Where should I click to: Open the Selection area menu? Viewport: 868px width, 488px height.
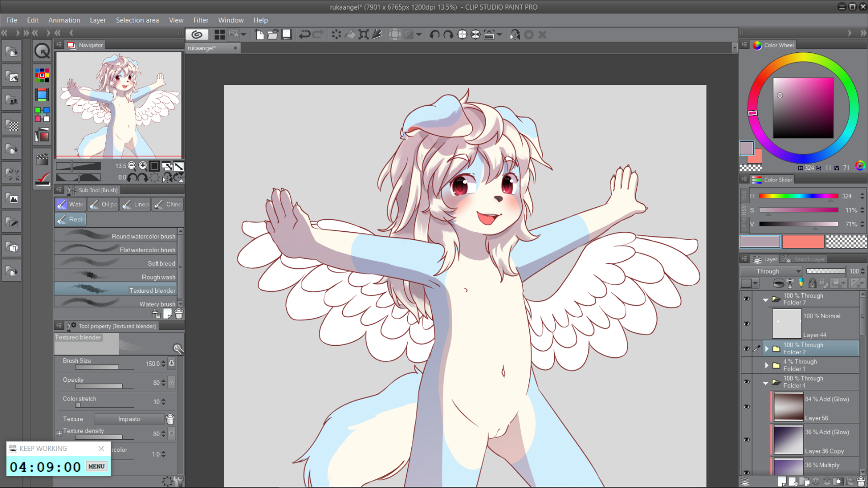[137, 20]
